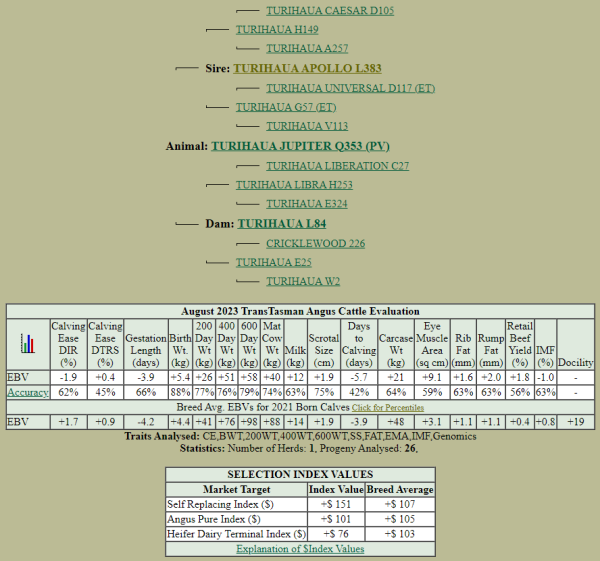This screenshot has width=600, height=561.
Task: Select the Calving Ease DTRS accuracy 45%
Action: pyautogui.click(x=105, y=393)
